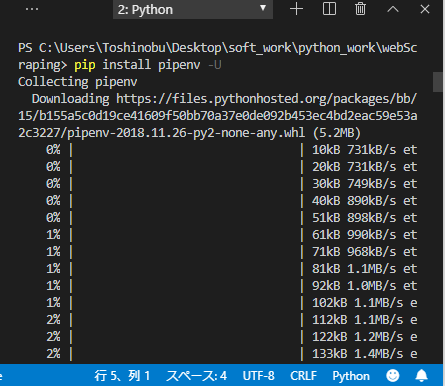Maximize panel using the up chevron
Image resolution: width=445 pixels, height=386 pixels.
(x=393, y=9)
